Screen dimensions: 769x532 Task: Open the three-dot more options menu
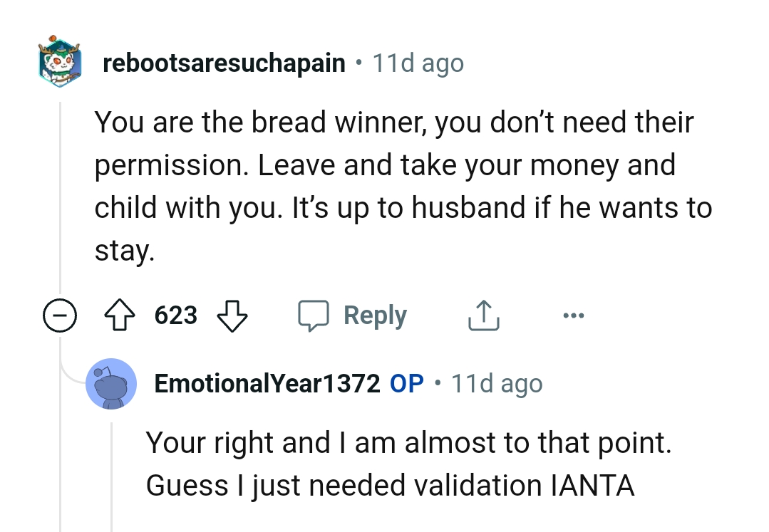573,315
